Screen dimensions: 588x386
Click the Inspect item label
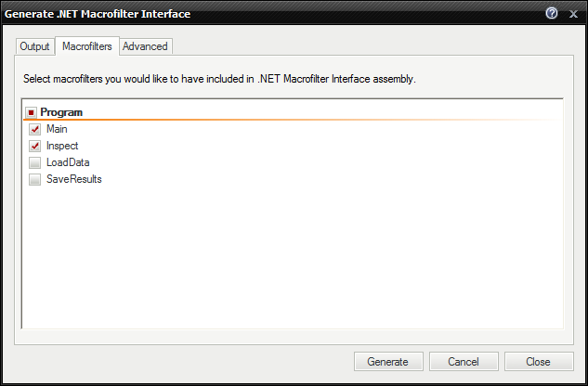[x=62, y=147]
